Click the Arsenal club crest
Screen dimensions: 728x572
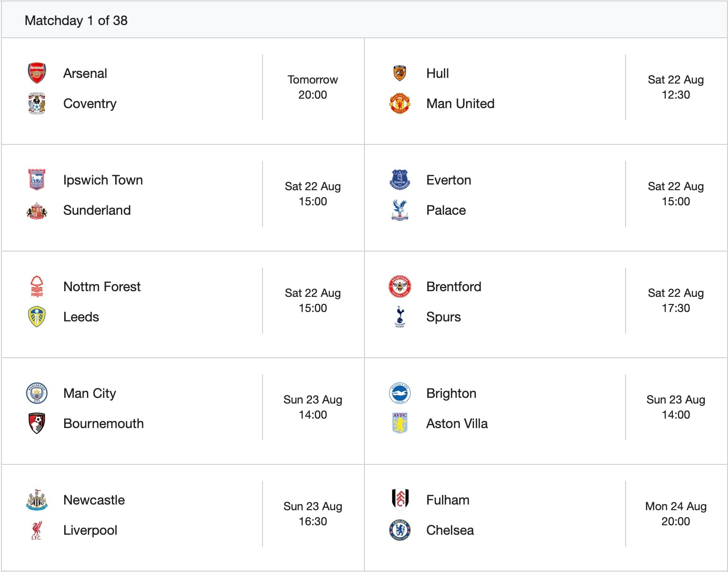(x=37, y=73)
